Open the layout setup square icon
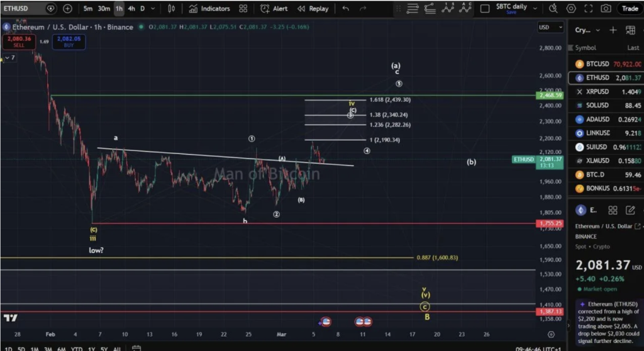 click(x=485, y=8)
